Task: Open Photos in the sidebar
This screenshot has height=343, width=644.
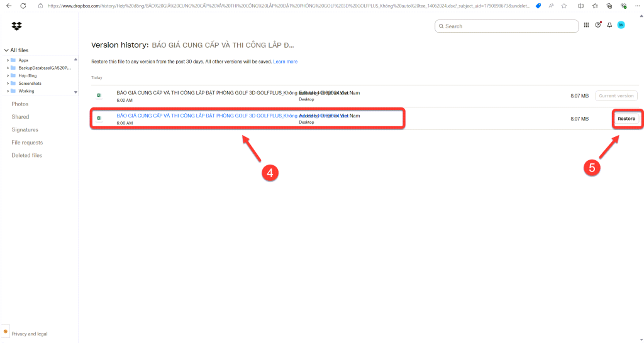Action: [x=20, y=104]
